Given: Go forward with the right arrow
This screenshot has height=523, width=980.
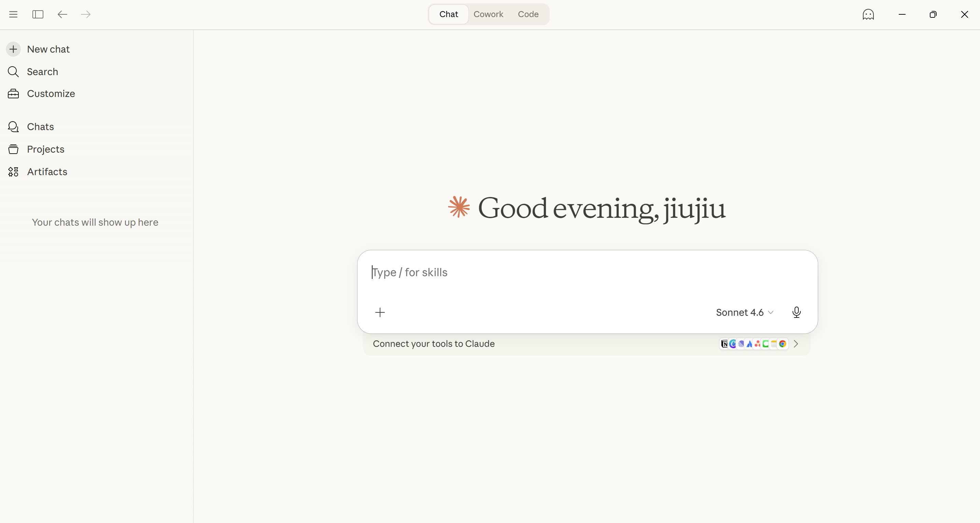Looking at the screenshot, I should click(86, 14).
